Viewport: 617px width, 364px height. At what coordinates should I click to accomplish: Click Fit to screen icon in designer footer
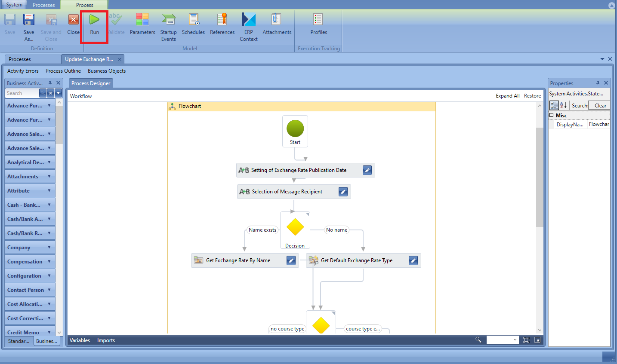(x=526, y=340)
